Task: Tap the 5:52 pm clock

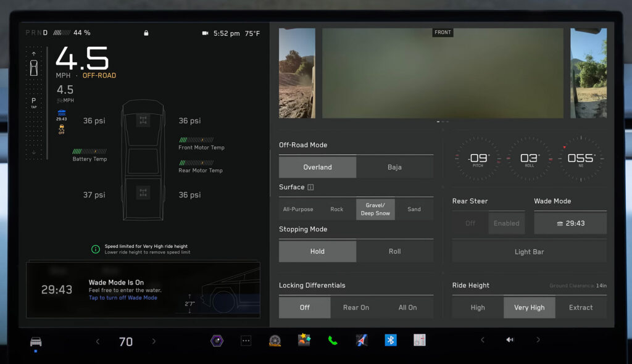Action: coord(227,33)
